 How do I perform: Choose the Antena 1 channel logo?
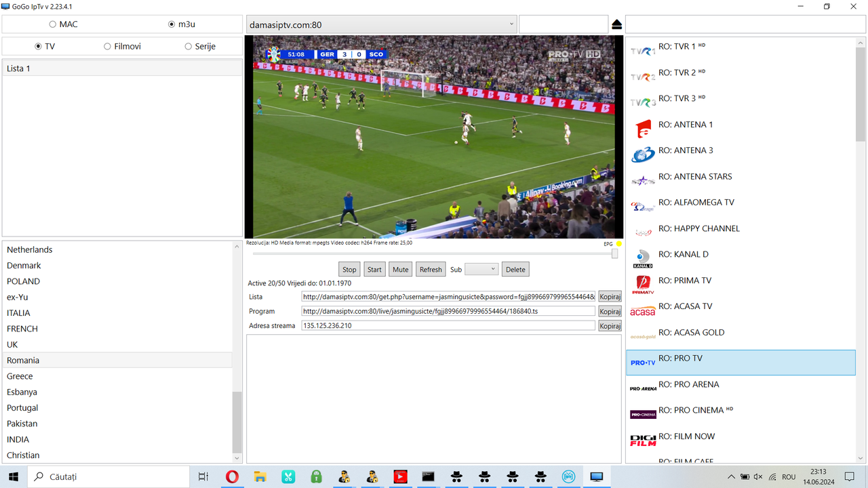(643, 129)
